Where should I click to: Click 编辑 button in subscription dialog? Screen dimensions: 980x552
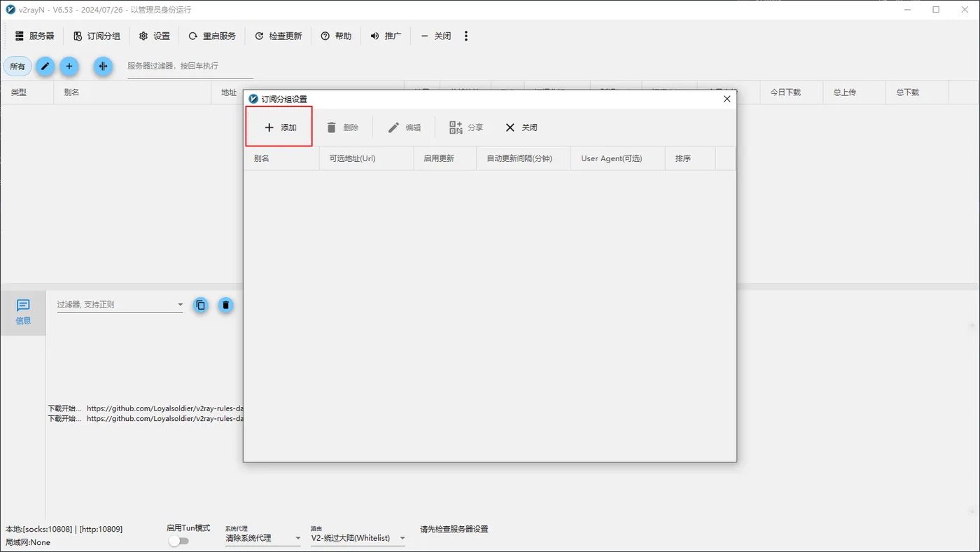404,127
